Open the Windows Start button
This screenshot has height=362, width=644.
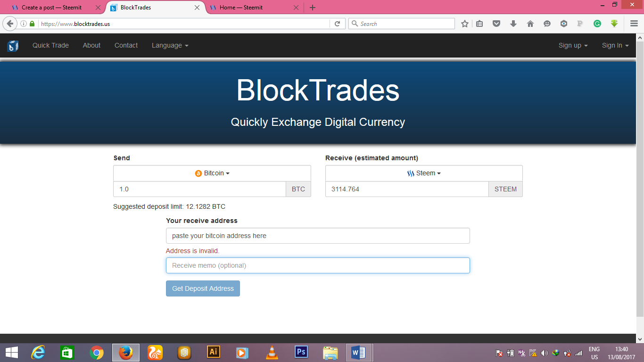point(11,353)
